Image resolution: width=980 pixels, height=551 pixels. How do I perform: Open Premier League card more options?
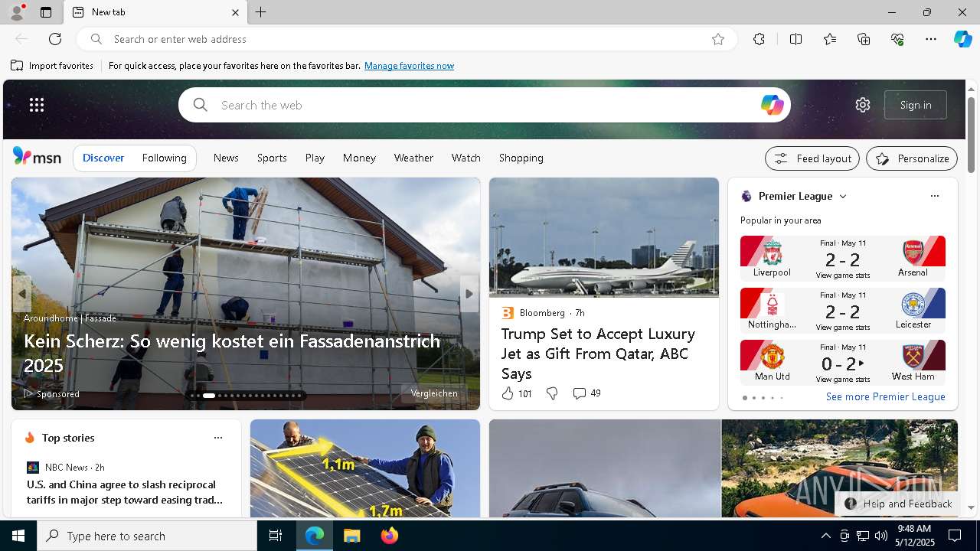point(934,196)
